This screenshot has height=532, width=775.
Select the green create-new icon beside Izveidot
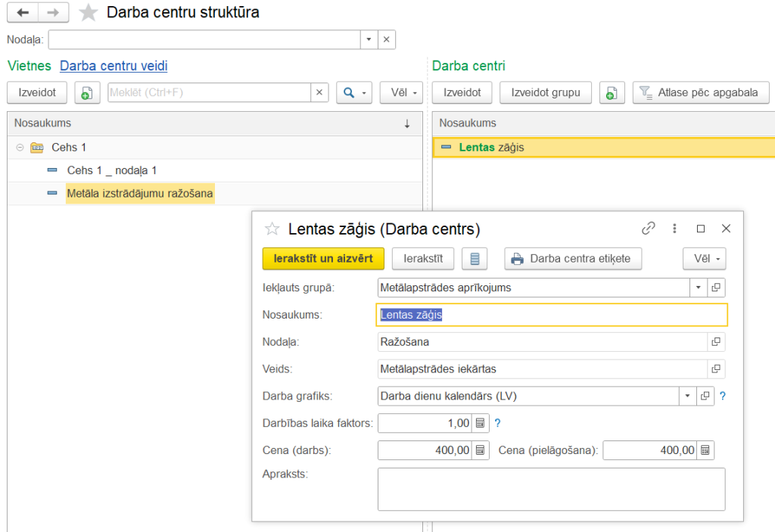[x=86, y=92]
